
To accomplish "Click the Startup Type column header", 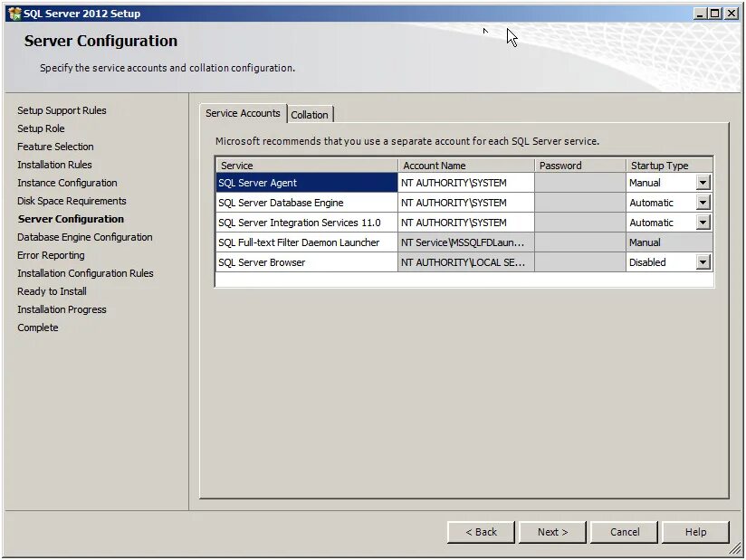I will 669,166.
